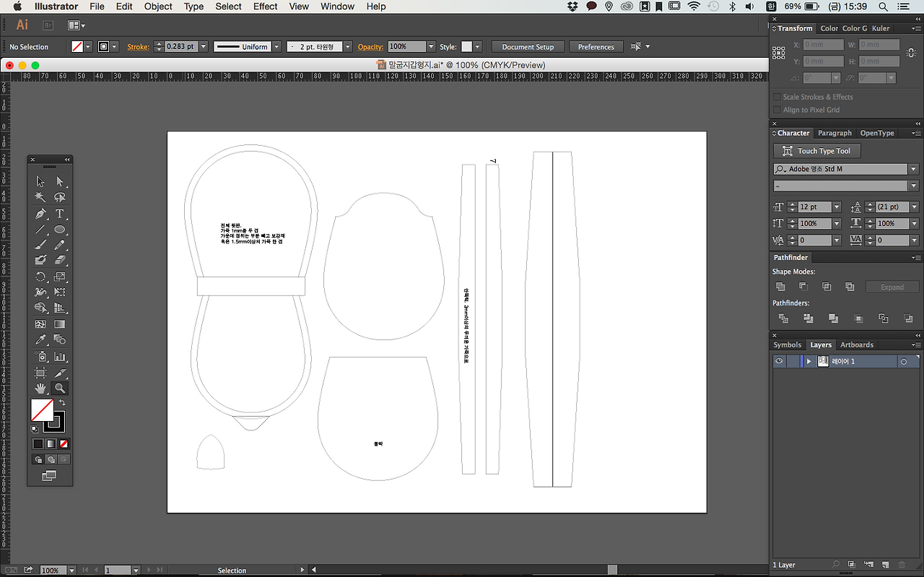Select the Pen tool in the toolbar
This screenshot has width=924, height=577.
tap(40, 213)
